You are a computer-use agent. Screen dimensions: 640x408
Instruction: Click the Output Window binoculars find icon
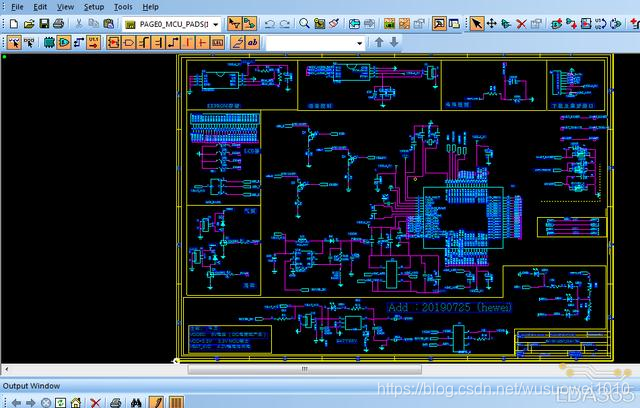tap(136, 403)
